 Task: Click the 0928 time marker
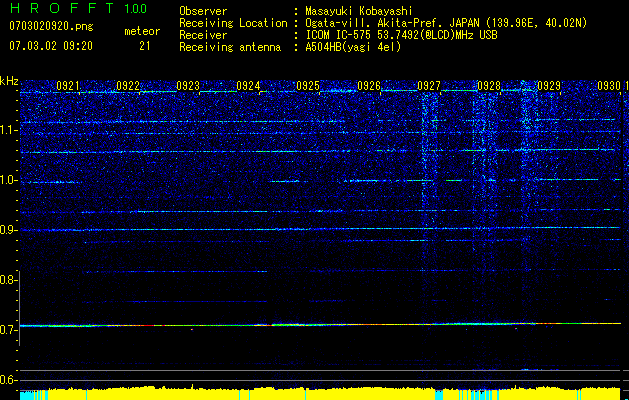click(x=489, y=85)
